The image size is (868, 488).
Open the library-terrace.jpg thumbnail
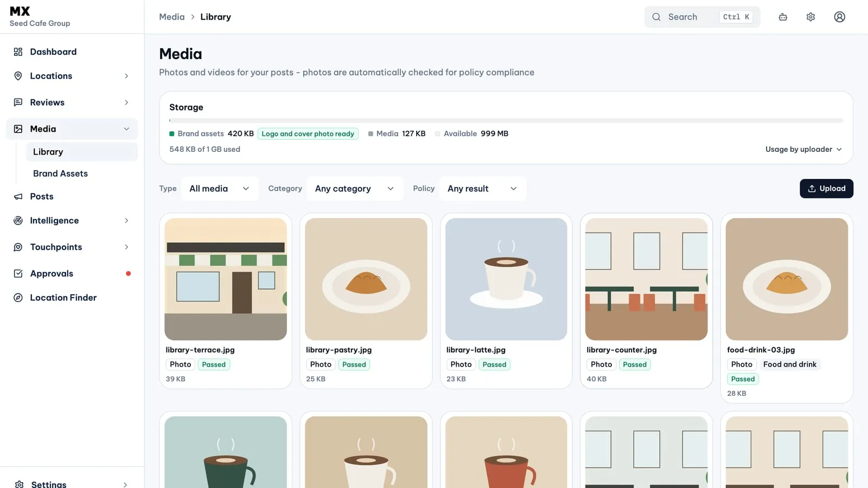(x=226, y=279)
